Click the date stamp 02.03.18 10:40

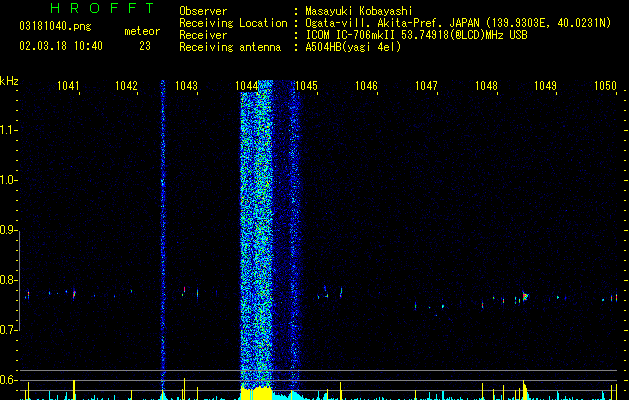coord(61,46)
